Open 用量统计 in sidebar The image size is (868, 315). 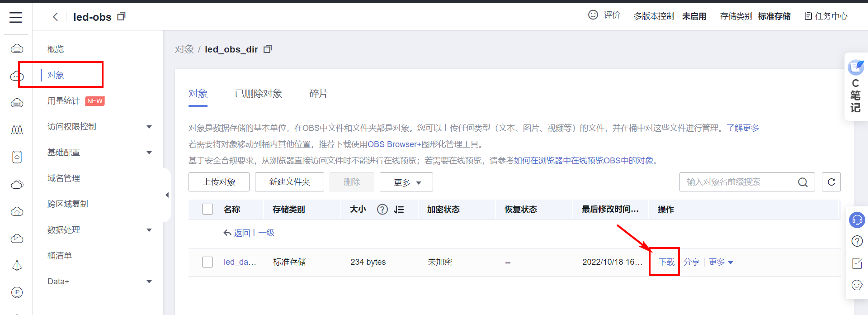pyautogui.click(x=64, y=101)
